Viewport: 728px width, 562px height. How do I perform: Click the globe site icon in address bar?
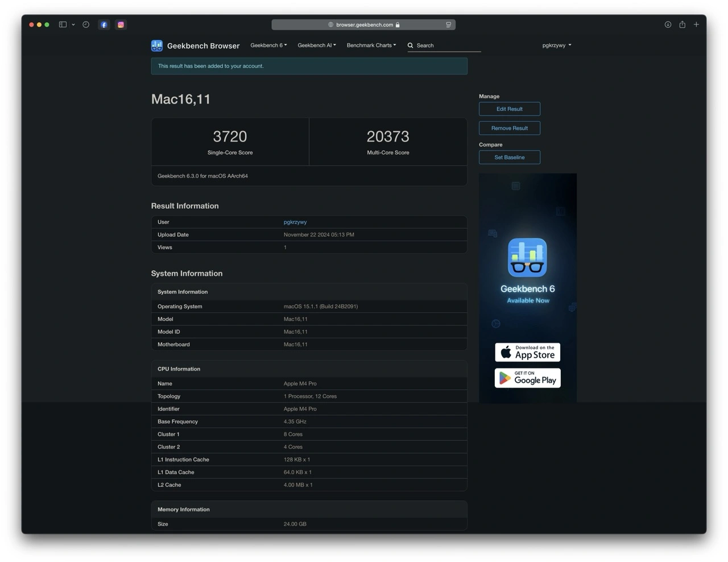(330, 24)
